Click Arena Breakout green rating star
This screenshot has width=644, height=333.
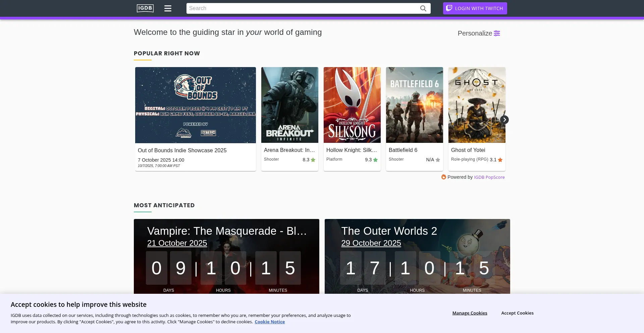(x=313, y=160)
